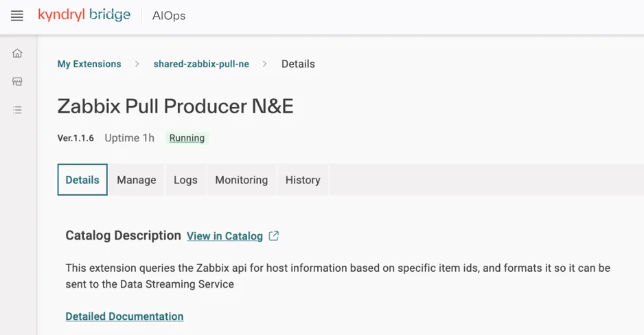Click the Catalog Description heading
644x335 pixels.
tap(123, 235)
